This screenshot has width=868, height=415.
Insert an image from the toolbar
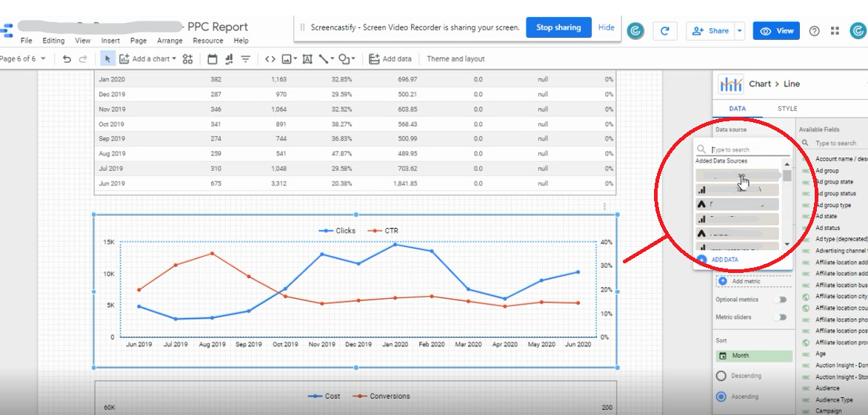coord(286,59)
